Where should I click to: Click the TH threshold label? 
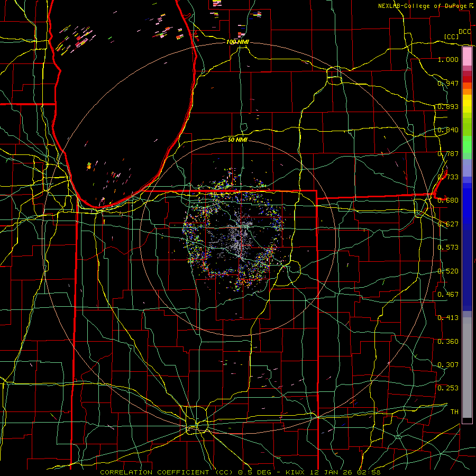pyautogui.click(x=454, y=411)
